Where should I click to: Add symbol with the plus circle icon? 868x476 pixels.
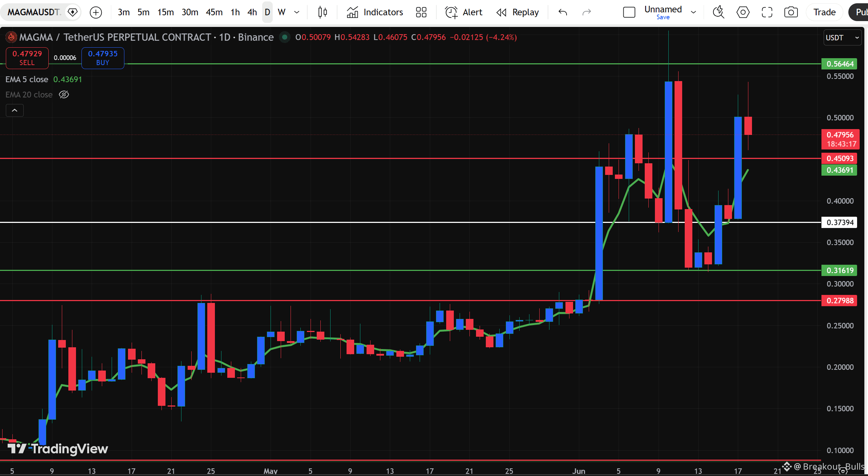[x=96, y=13]
